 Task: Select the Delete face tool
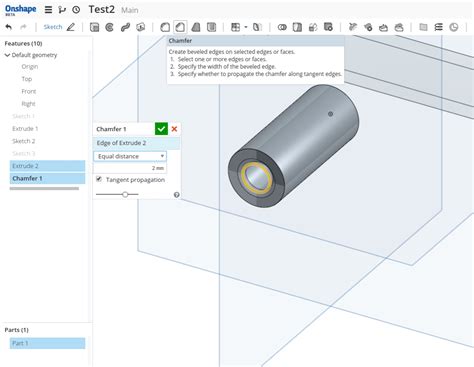(x=368, y=27)
